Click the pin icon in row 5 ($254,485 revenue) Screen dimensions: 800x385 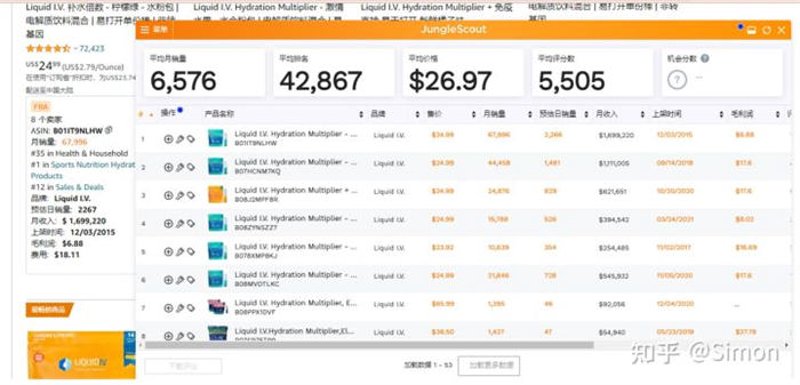180,251
